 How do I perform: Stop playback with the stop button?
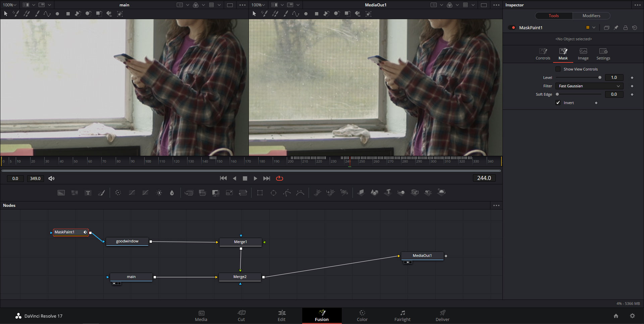coord(245,178)
